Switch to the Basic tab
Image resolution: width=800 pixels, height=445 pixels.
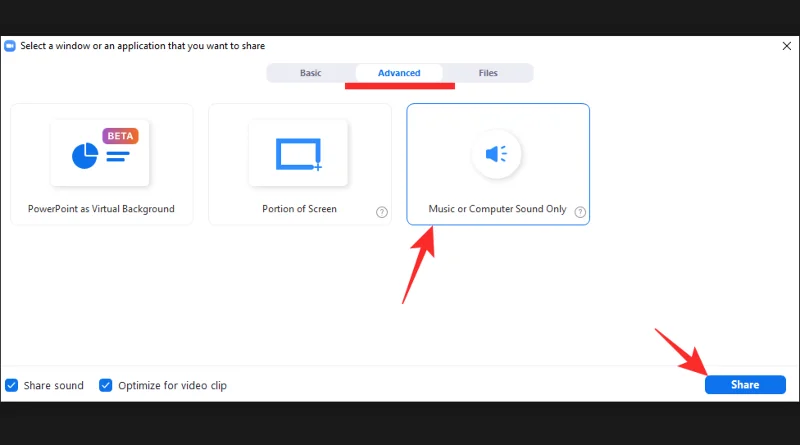click(311, 73)
